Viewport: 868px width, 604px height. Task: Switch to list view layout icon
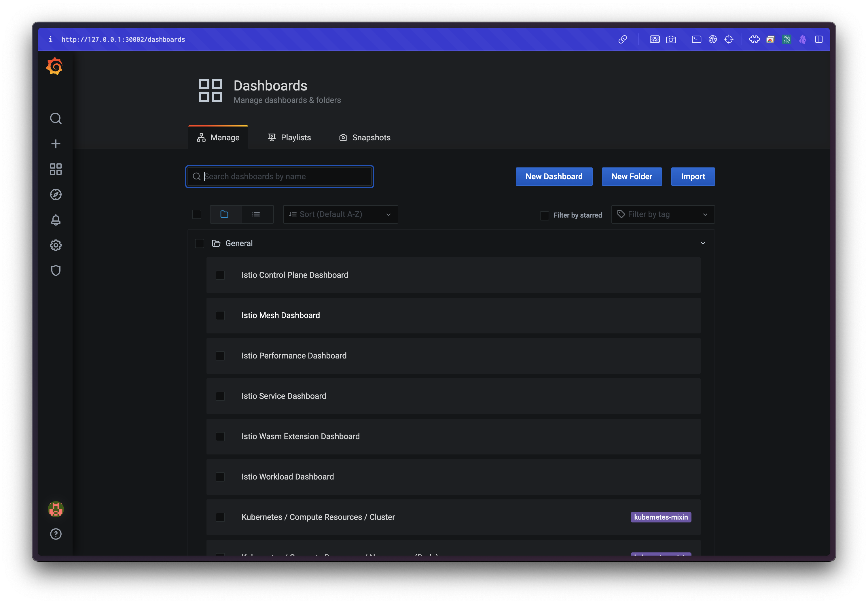[x=257, y=214]
